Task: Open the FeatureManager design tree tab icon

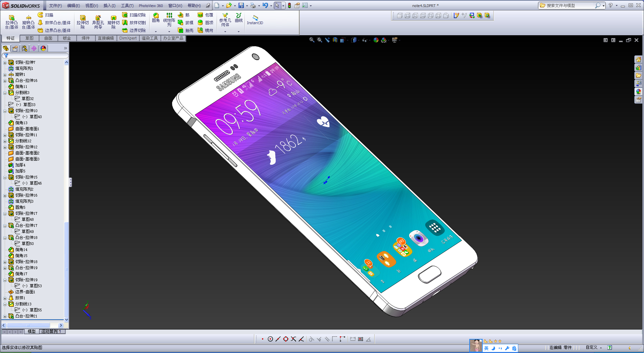Action: [x=6, y=48]
